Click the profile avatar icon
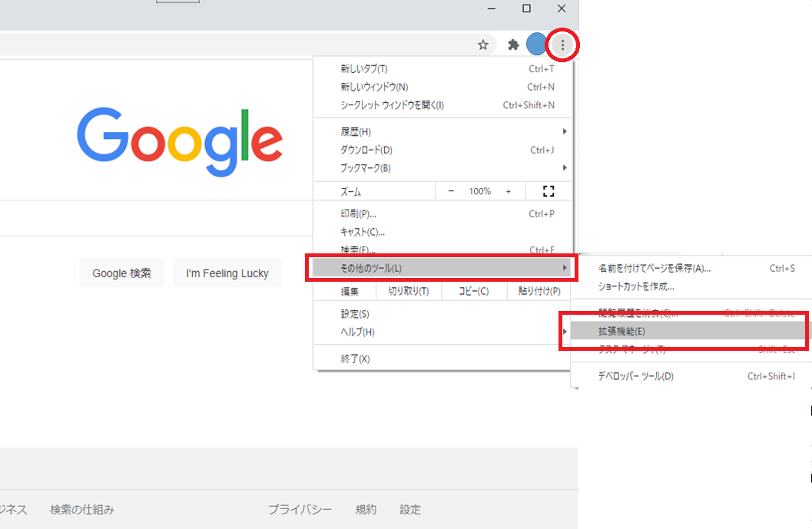 [x=536, y=44]
